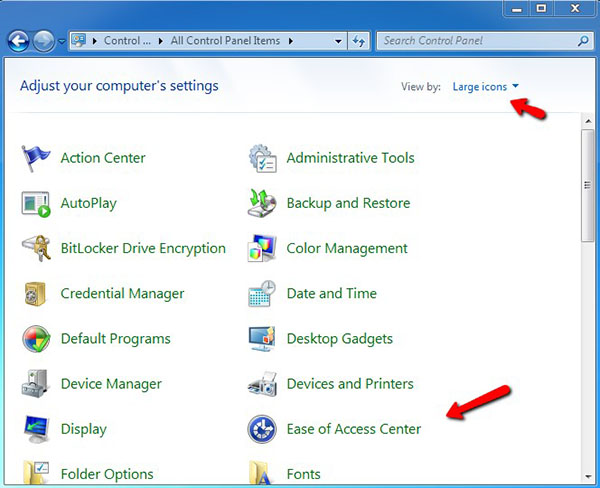This screenshot has width=600, height=488.
Task: Click the Back navigation button
Action: 18,41
